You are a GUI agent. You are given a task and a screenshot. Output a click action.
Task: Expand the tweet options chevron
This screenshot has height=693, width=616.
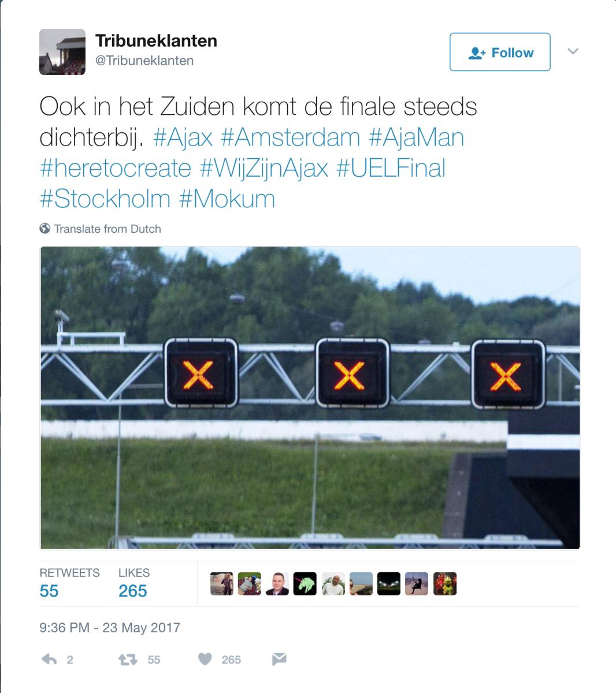pyautogui.click(x=573, y=51)
